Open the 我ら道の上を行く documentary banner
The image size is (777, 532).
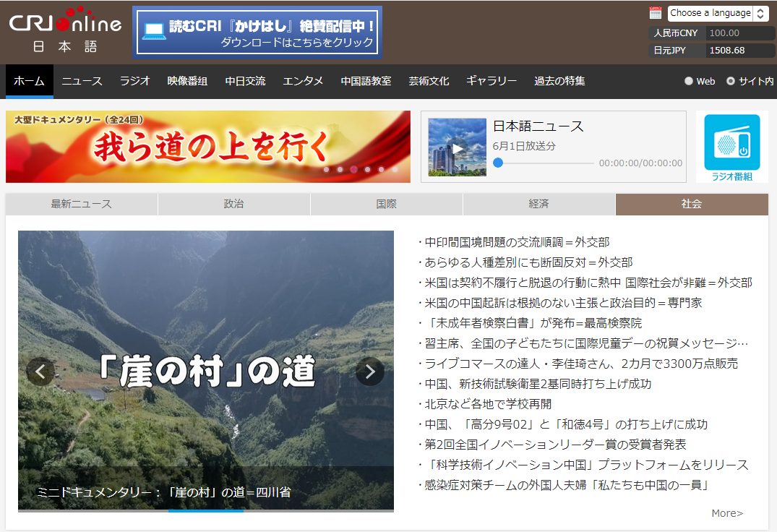point(208,147)
